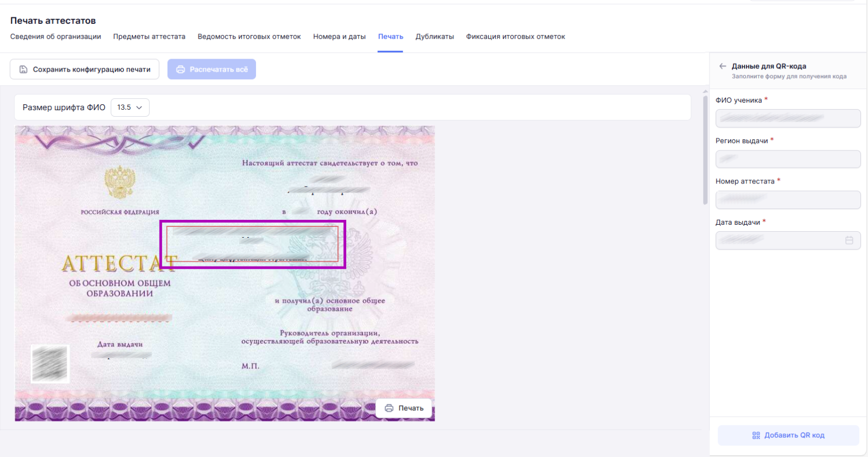The width and height of the screenshot is (868, 457).
Task: Click in the Номер аттестата input field
Action: point(788,200)
